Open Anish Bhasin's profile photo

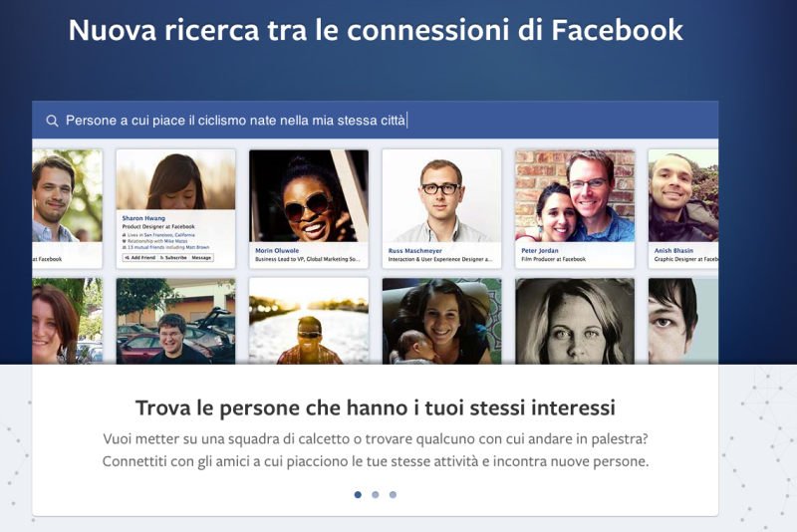[683, 195]
